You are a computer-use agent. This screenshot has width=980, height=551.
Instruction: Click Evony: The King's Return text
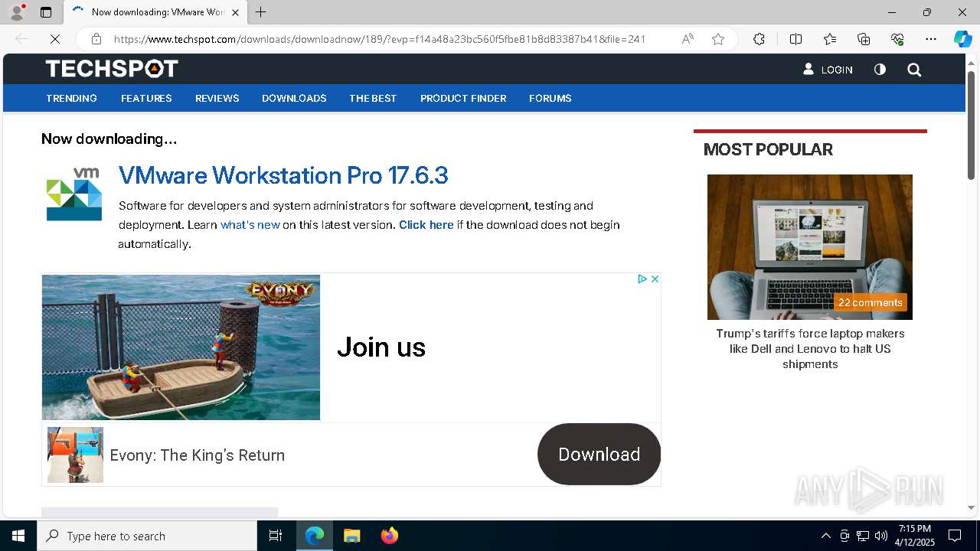[198, 455]
